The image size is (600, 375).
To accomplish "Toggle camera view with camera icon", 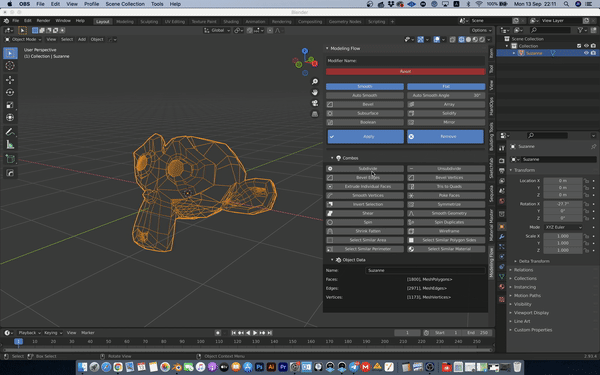I will pos(315,103).
